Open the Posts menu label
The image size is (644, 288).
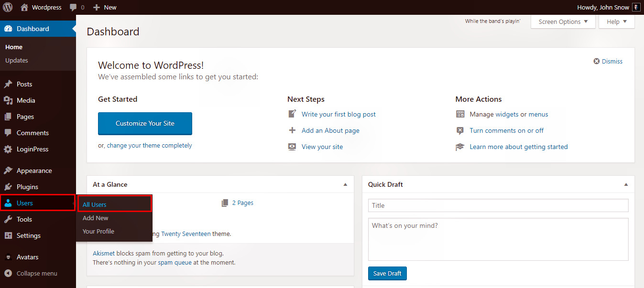coord(24,84)
